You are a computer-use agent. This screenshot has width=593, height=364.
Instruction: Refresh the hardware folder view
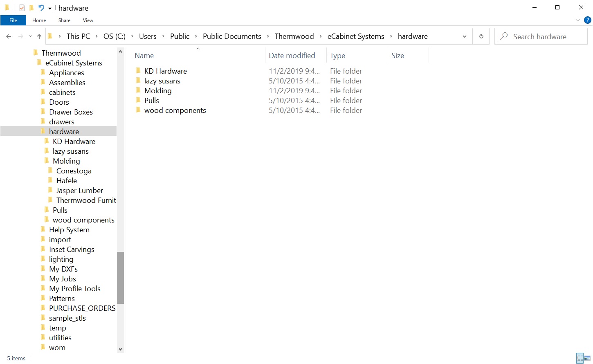[x=481, y=36]
